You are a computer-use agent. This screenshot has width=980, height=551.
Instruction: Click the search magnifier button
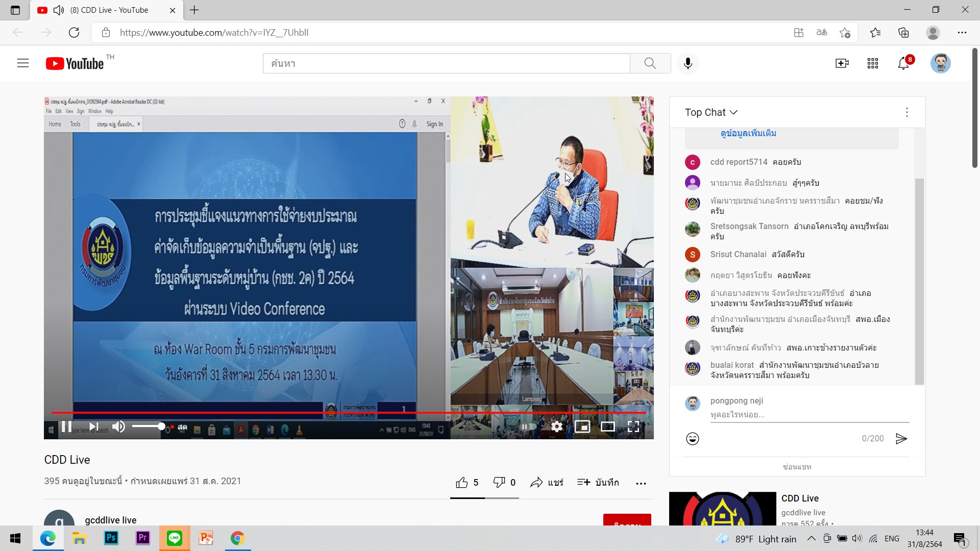pyautogui.click(x=650, y=63)
